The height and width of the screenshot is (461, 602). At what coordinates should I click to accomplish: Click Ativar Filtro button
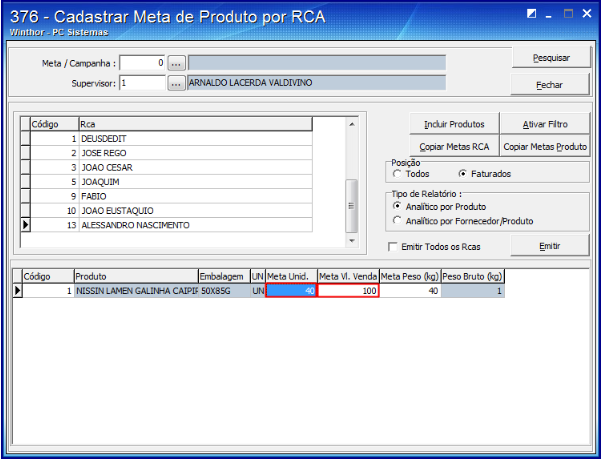pos(545,124)
